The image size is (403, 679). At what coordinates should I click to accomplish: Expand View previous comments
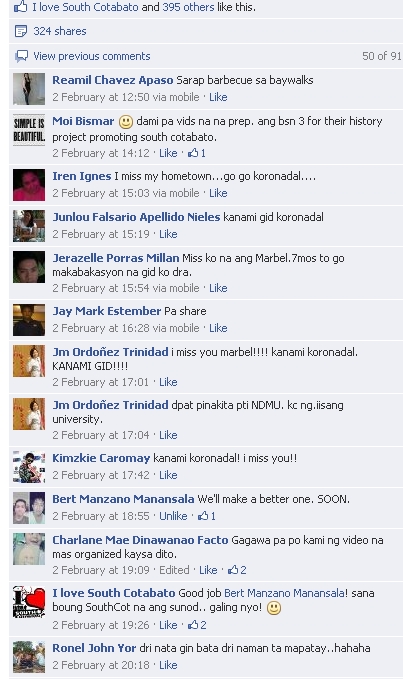[x=92, y=56]
